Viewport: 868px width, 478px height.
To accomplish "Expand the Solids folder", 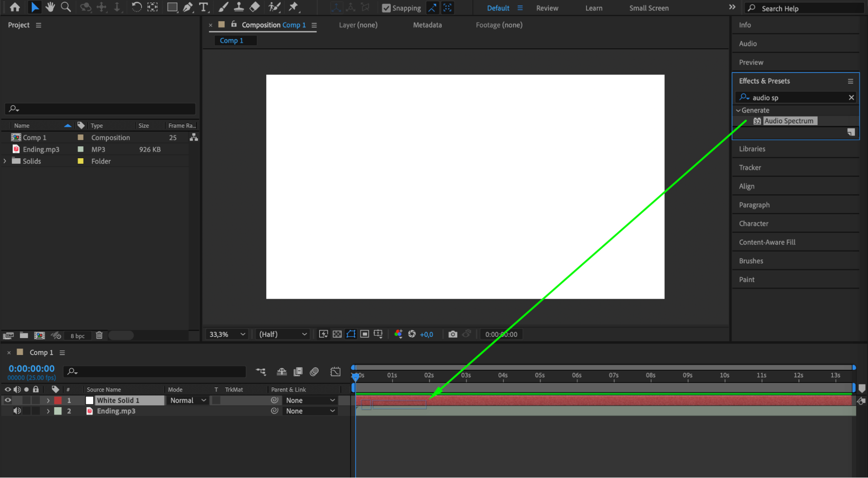I will tap(5, 161).
